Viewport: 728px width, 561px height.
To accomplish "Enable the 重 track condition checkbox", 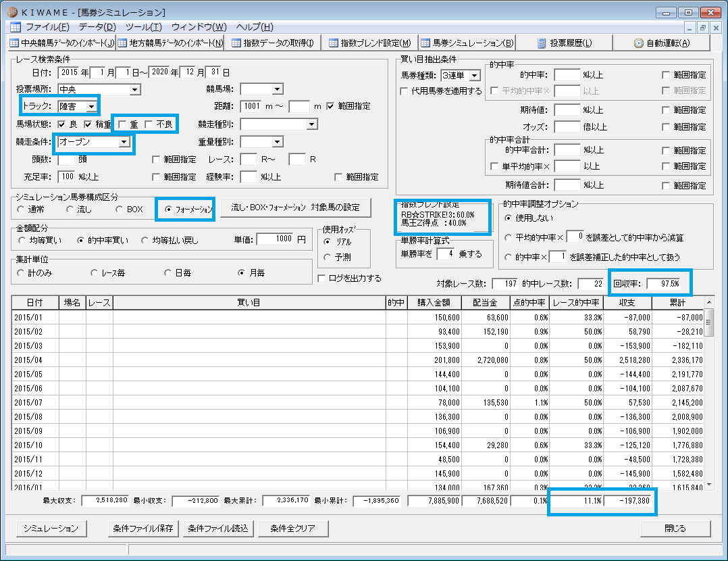I will (x=123, y=124).
